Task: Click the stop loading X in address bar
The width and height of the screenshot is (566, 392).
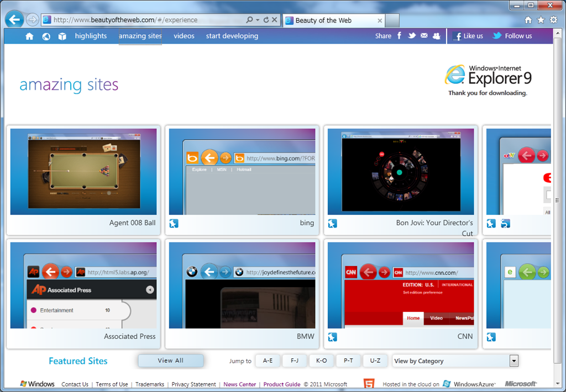Action: 274,20
